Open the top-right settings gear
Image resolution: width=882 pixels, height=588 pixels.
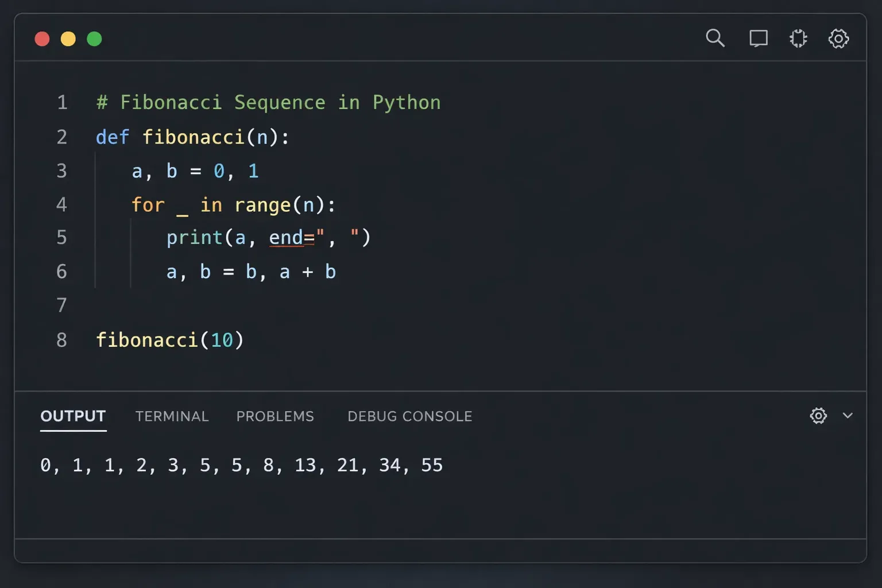pos(838,38)
